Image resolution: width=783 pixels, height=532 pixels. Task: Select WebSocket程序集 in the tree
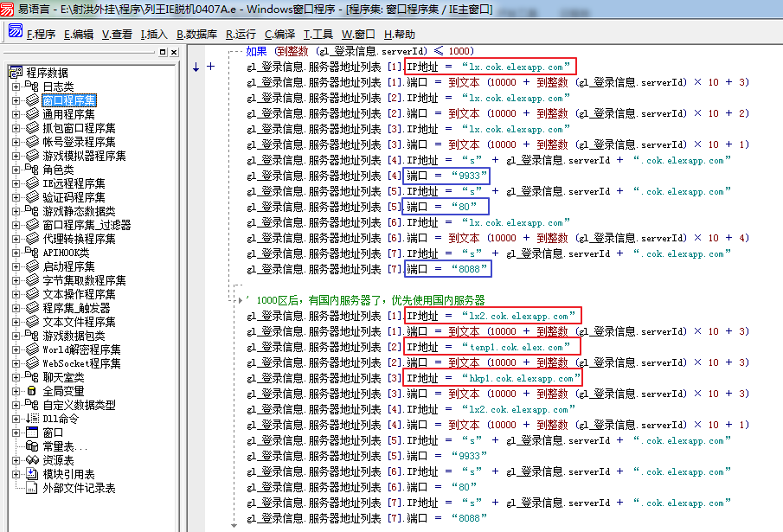coord(82,363)
